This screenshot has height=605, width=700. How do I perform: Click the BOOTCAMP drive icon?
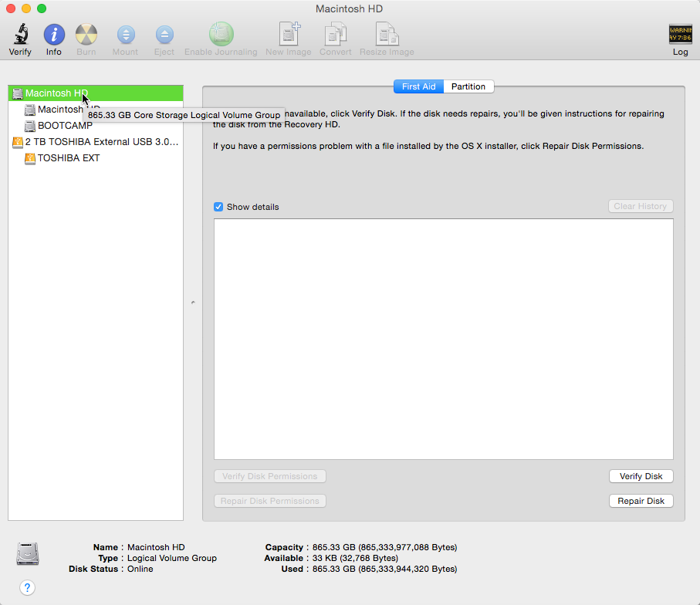[30, 126]
